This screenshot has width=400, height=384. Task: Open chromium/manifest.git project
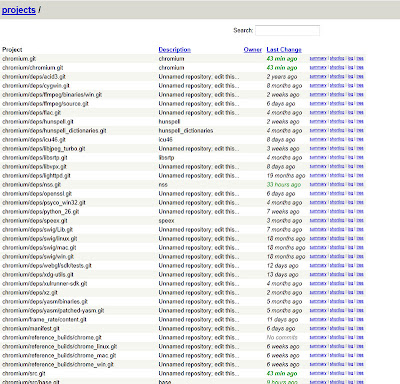point(31,329)
